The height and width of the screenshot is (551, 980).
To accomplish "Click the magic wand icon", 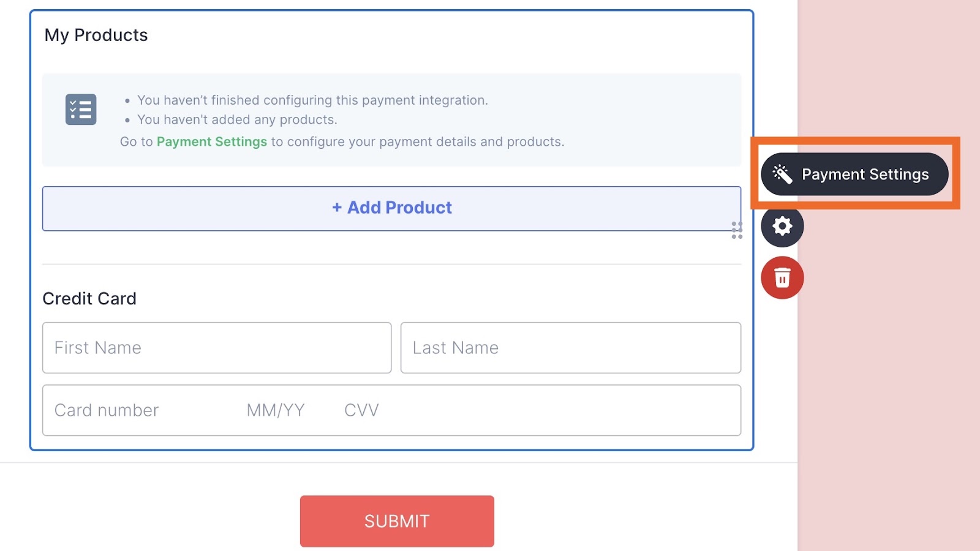I will [782, 174].
